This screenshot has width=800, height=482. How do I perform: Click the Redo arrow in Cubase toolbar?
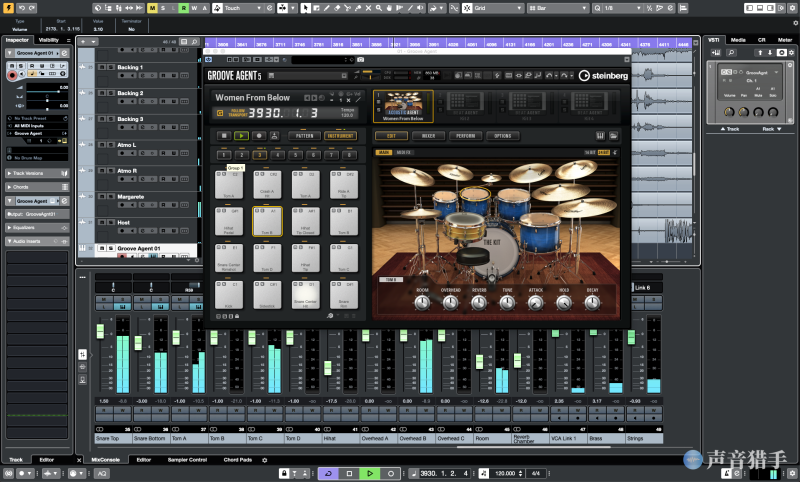[x=32, y=8]
